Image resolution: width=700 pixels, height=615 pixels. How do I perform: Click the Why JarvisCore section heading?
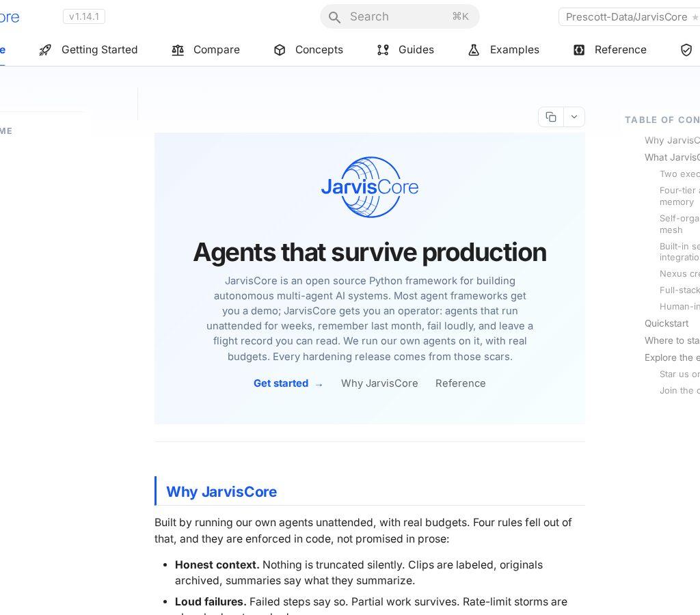tap(221, 492)
